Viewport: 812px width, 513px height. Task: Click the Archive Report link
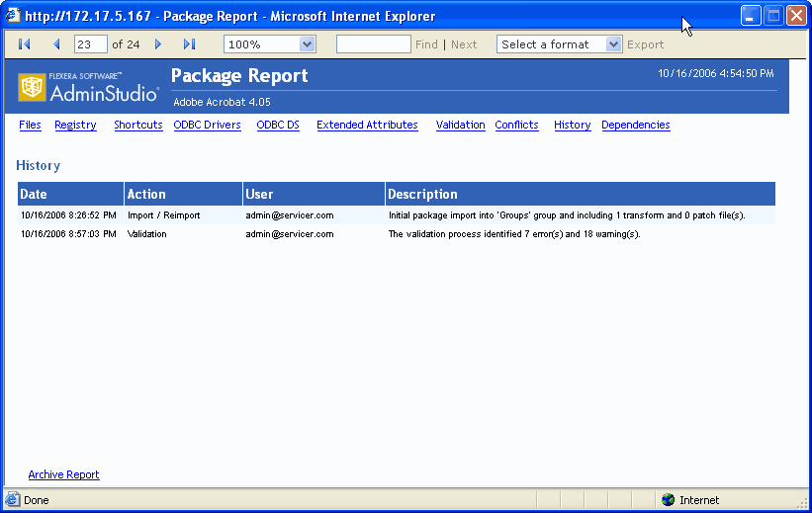point(63,475)
